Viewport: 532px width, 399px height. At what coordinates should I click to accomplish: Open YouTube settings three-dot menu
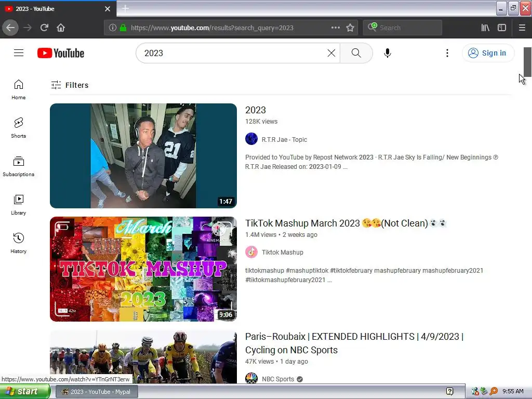(447, 53)
